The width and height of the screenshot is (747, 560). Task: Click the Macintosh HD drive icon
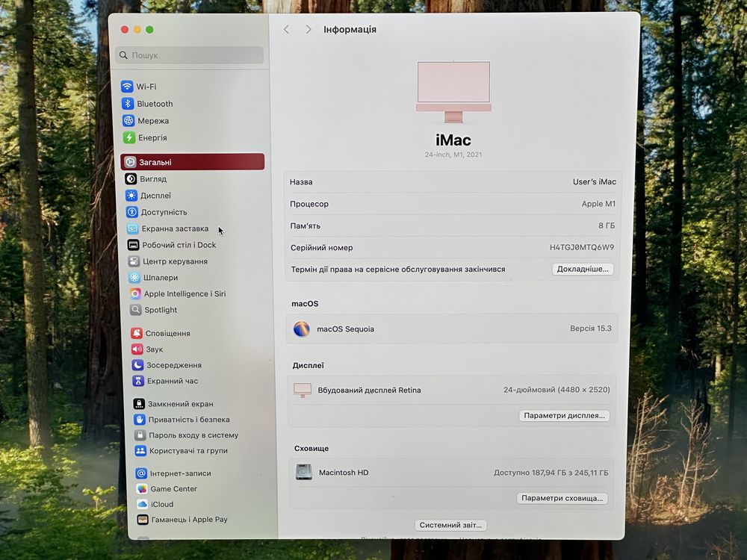point(304,473)
